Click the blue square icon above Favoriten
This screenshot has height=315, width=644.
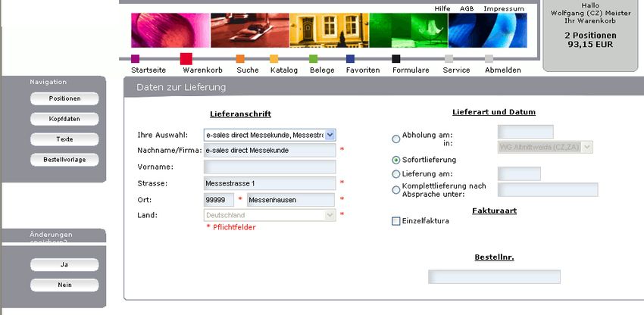[x=350, y=59]
